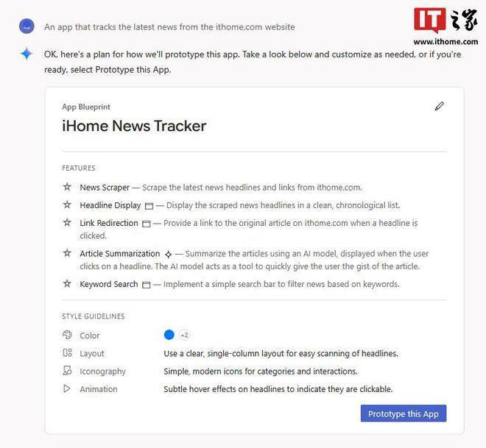This screenshot has width=486, height=448.
Task: Click the Iconography shapes icon
Action: point(67,371)
